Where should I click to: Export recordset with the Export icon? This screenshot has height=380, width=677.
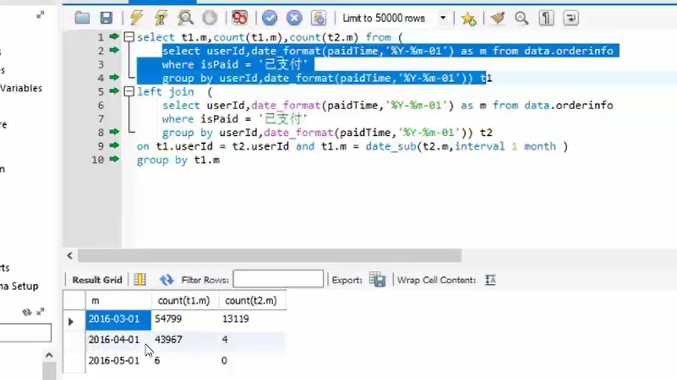click(x=377, y=280)
